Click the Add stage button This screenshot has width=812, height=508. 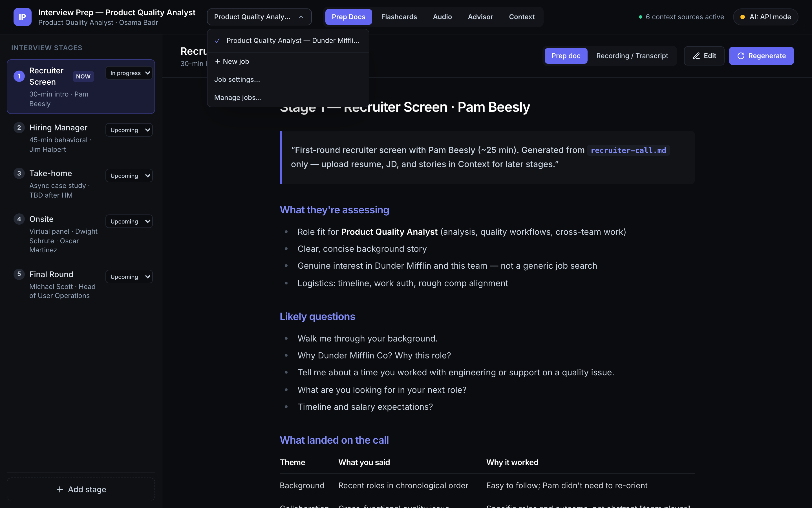[81, 490]
